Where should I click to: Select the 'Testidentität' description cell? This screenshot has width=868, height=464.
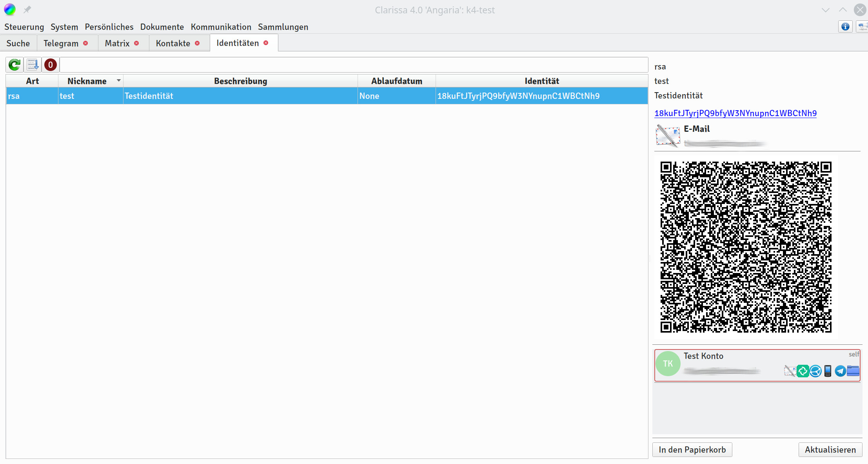pos(240,96)
